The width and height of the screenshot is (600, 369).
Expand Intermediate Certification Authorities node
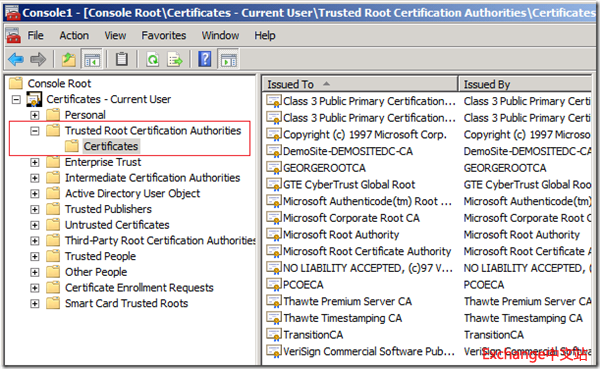pyautogui.click(x=35, y=178)
